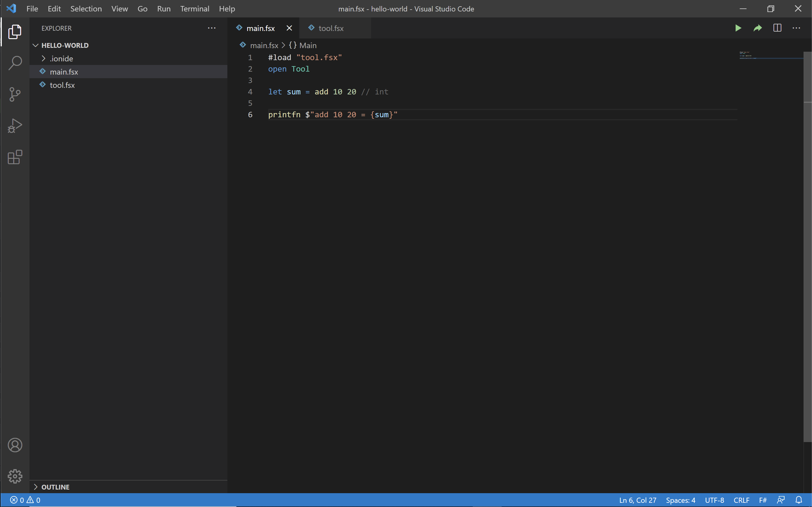Open notifications bell in status bar

tap(798, 500)
